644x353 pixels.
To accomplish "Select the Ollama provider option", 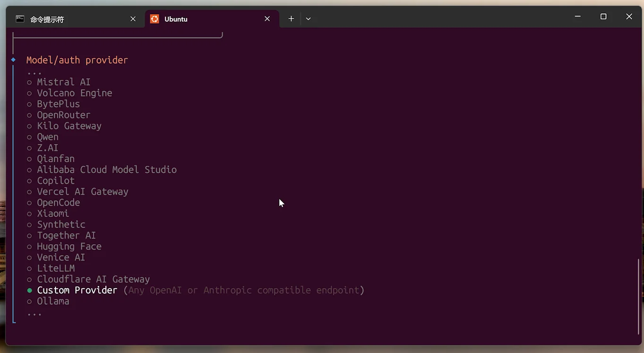I will (48, 301).
